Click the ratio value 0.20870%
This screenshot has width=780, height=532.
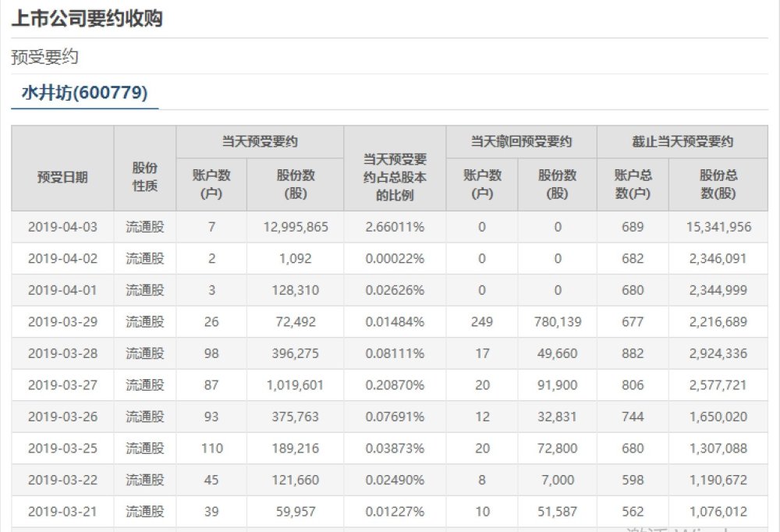point(395,385)
